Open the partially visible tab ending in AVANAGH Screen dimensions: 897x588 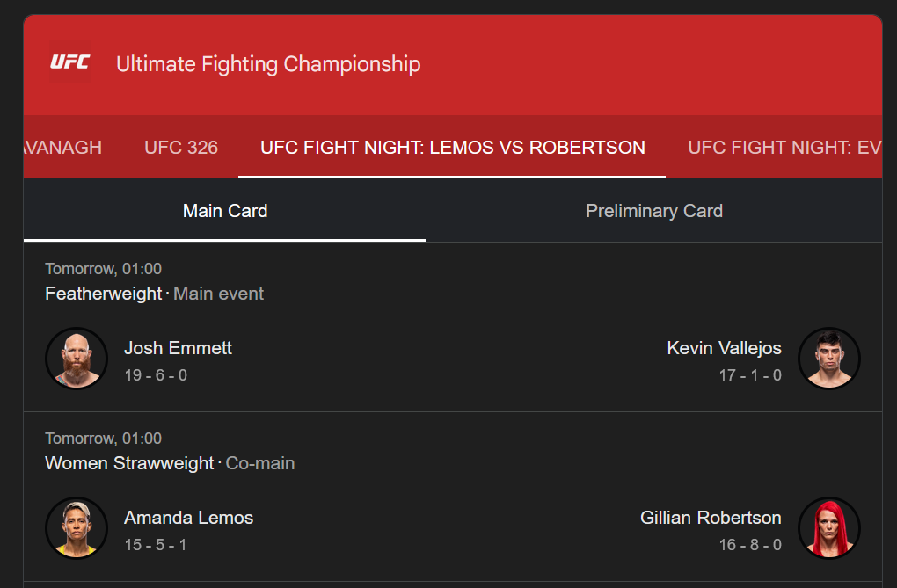pos(63,148)
